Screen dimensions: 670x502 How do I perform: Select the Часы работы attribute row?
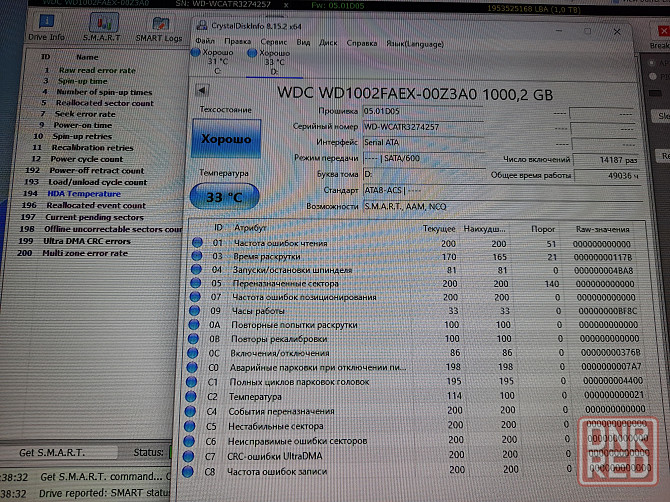(x=417, y=311)
